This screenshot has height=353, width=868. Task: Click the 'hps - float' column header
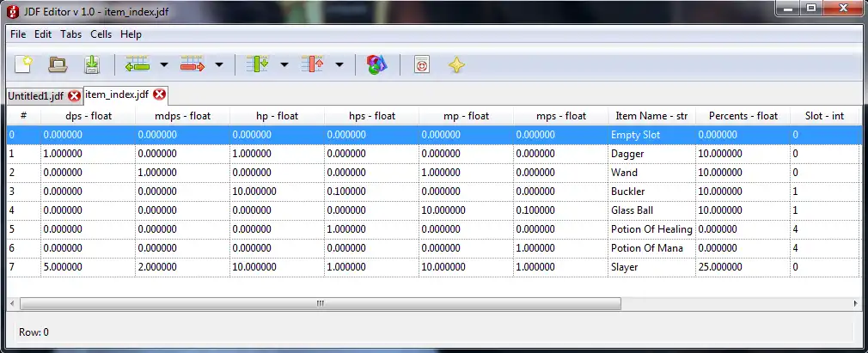[372, 116]
